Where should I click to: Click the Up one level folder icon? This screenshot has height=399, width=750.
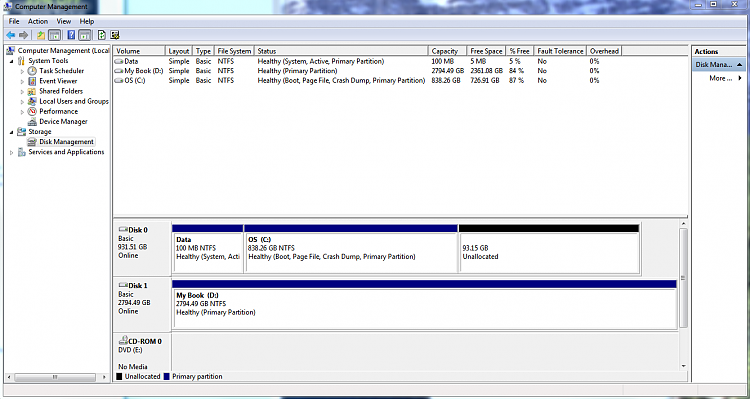[x=41, y=35]
